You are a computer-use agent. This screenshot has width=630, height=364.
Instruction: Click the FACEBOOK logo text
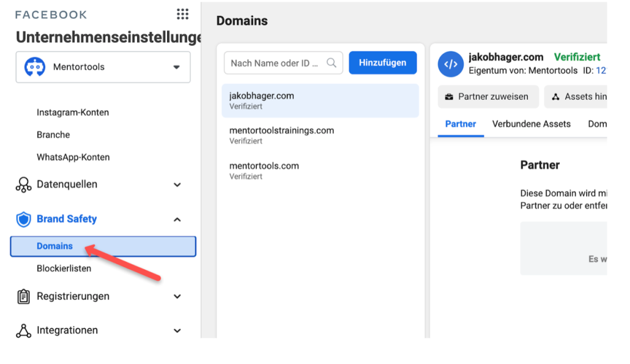pyautogui.click(x=51, y=15)
